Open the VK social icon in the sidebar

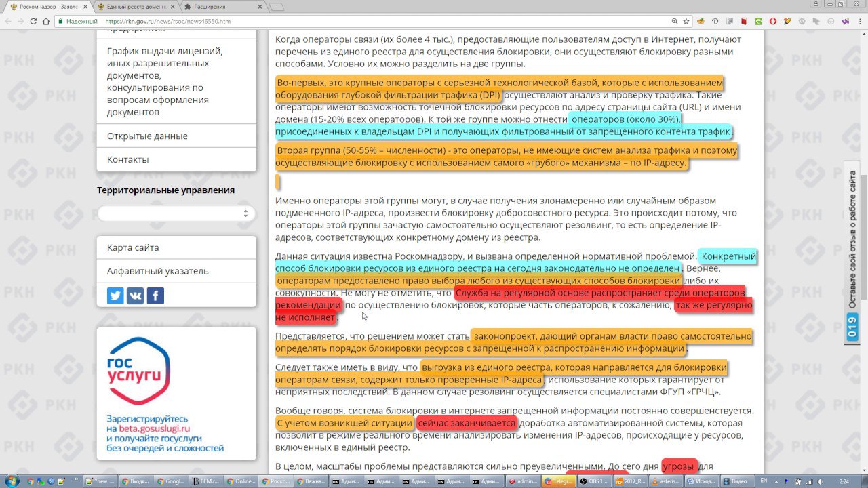136,296
